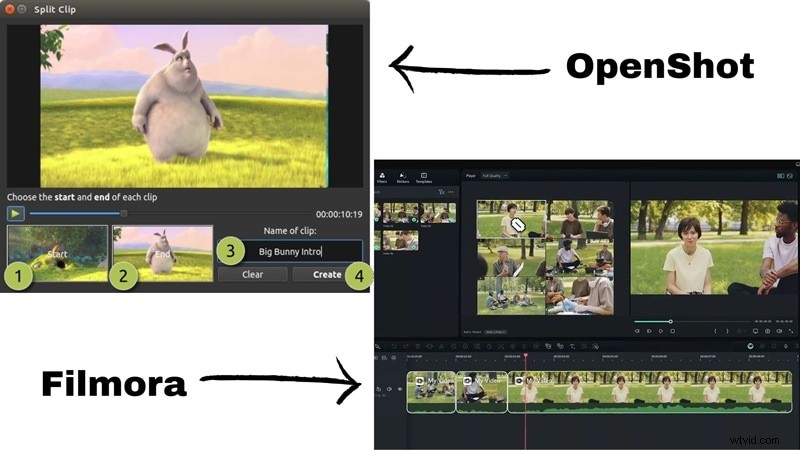Open the Templates tab in Filmora
The width and height of the screenshot is (800, 450).
(x=423, y=178)
